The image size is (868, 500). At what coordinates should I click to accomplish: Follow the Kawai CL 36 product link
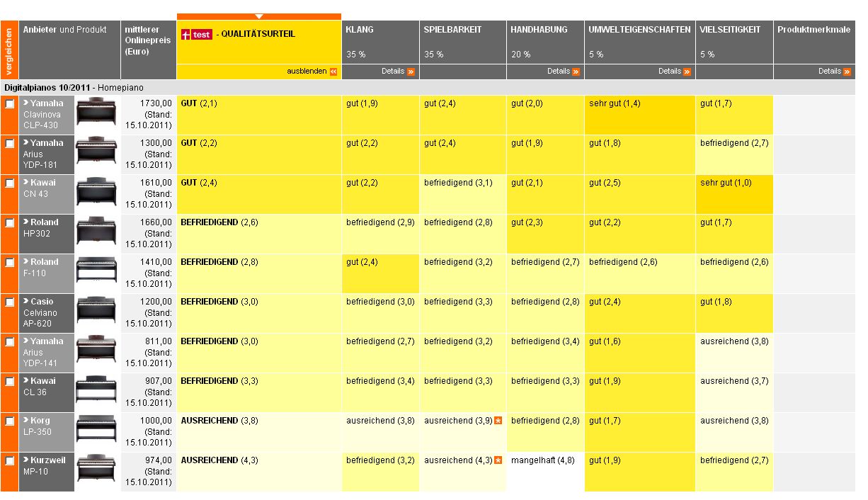pyautogui.click(x=40, y=386)
